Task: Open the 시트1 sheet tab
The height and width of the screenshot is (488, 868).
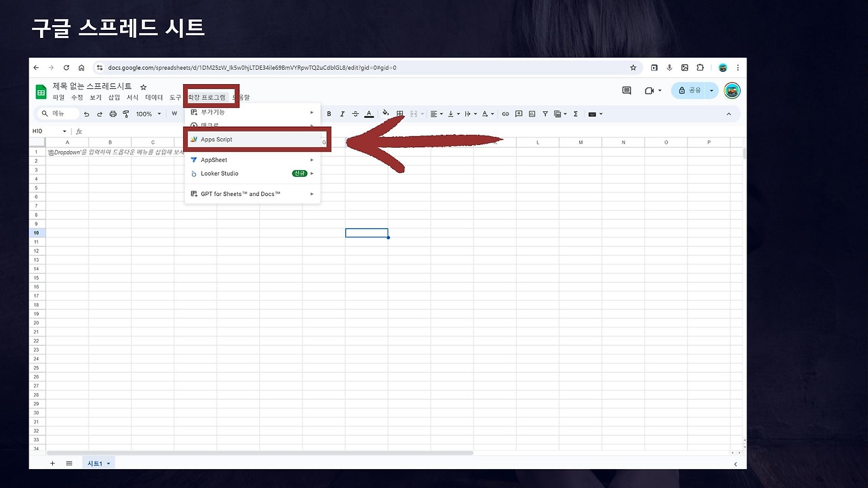Action: click(x=98, y=463)
